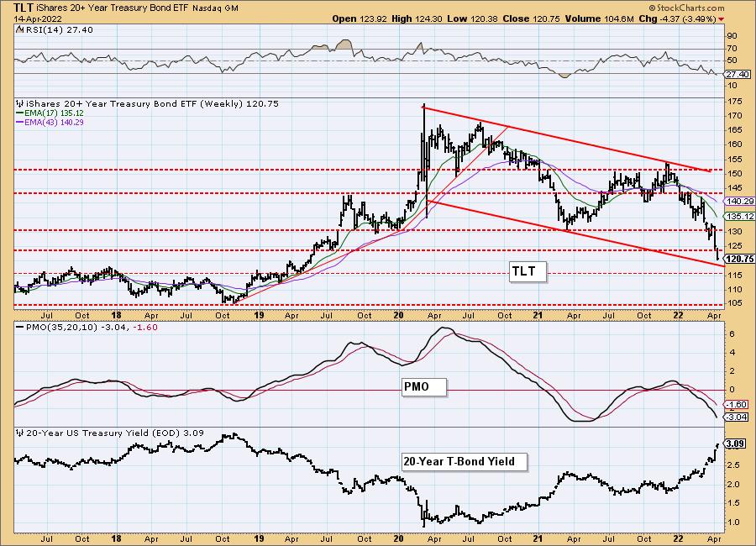Click the bold TLT ticker symbol in the header
The height and width of the screenshot is (546, 756).
coord(24,8)
